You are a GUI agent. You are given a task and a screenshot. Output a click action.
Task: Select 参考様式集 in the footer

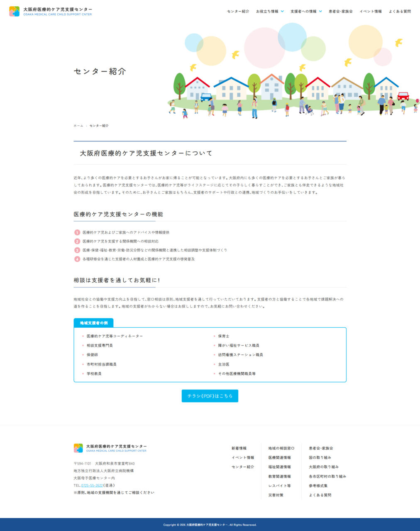click(317, 485)
